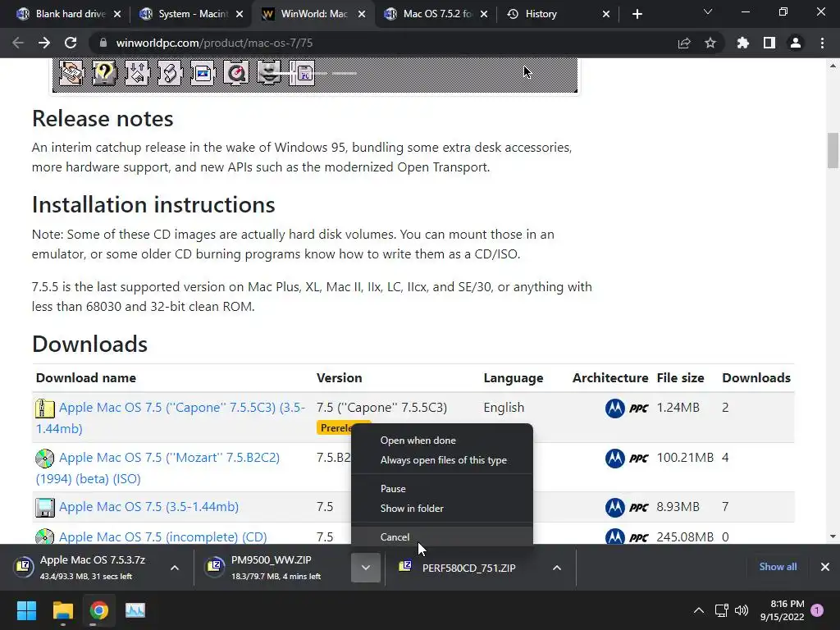The height and width of the screenshot is (630, 840).
Task: Expand options for PERF580CD_751.ZIP download
Action: tap(557, 568)
